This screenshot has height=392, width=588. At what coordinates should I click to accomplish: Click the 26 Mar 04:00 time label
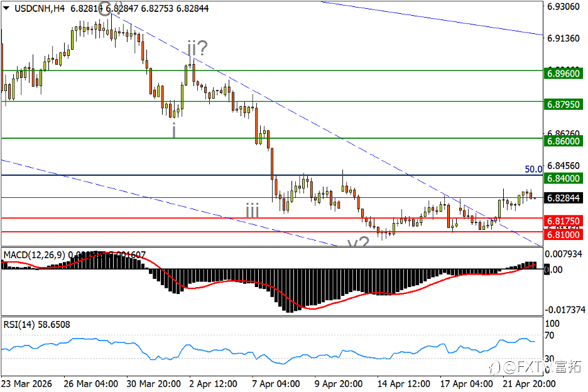click(x=90, y=384)
